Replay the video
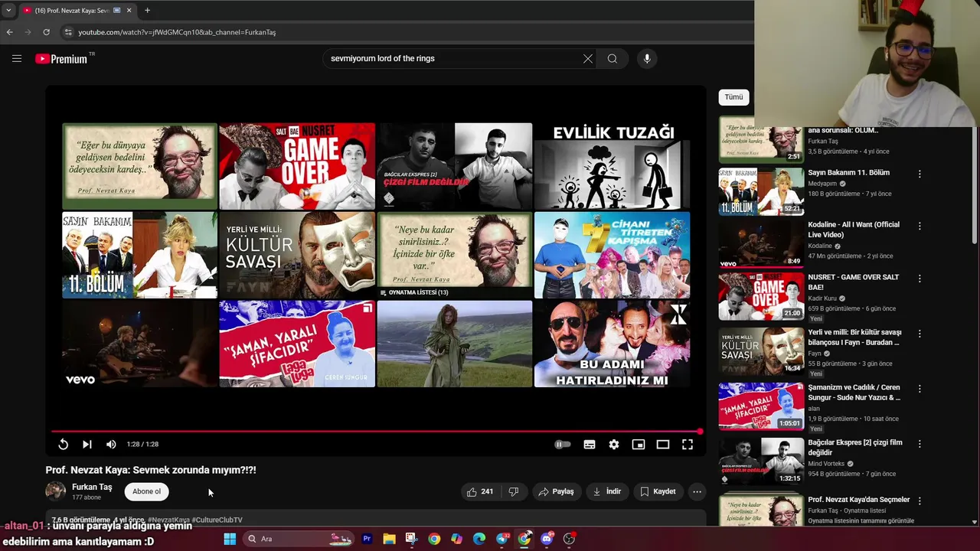 tap(63, 444)
